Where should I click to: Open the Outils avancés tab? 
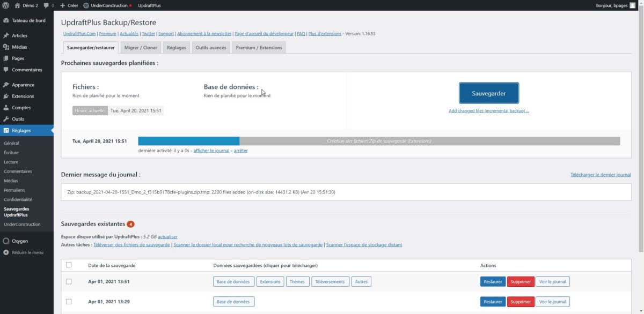coord(211,48)
